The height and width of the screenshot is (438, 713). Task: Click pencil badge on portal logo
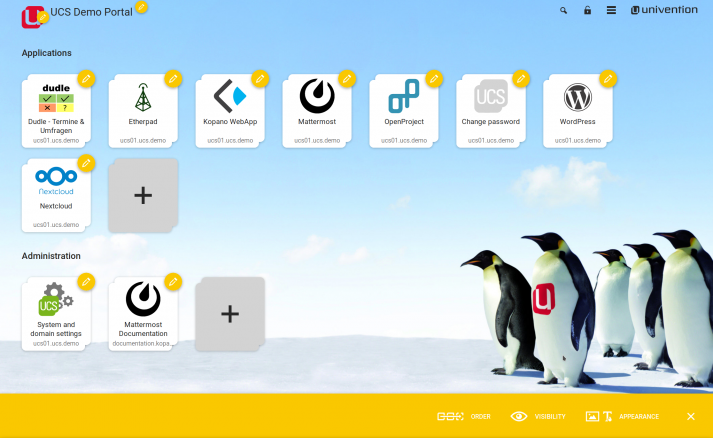point(43,17)
